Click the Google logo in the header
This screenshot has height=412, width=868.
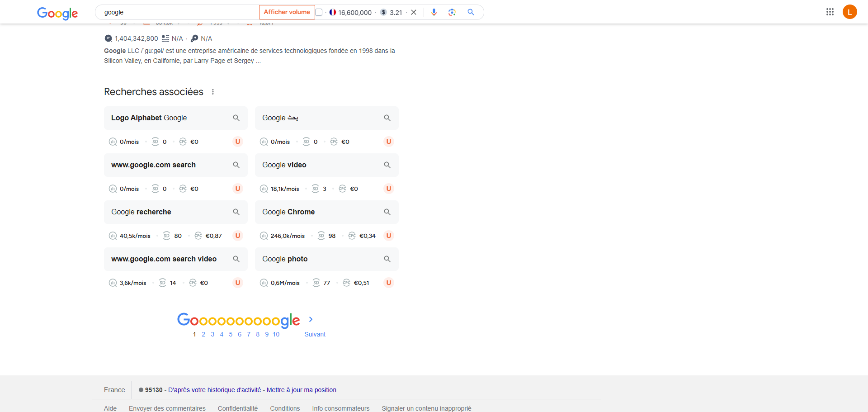click(x=57, y=13)
